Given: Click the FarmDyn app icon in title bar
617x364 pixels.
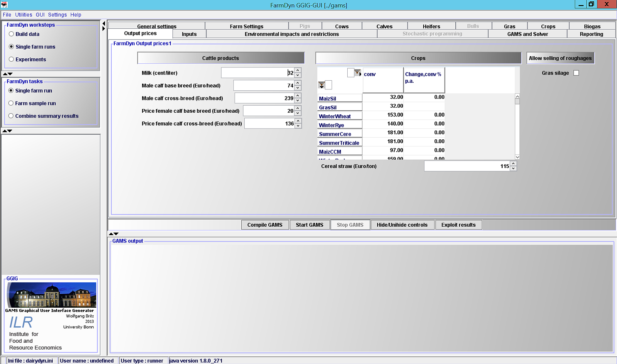Looking at the screenshot, I should (x=4, y=4).
